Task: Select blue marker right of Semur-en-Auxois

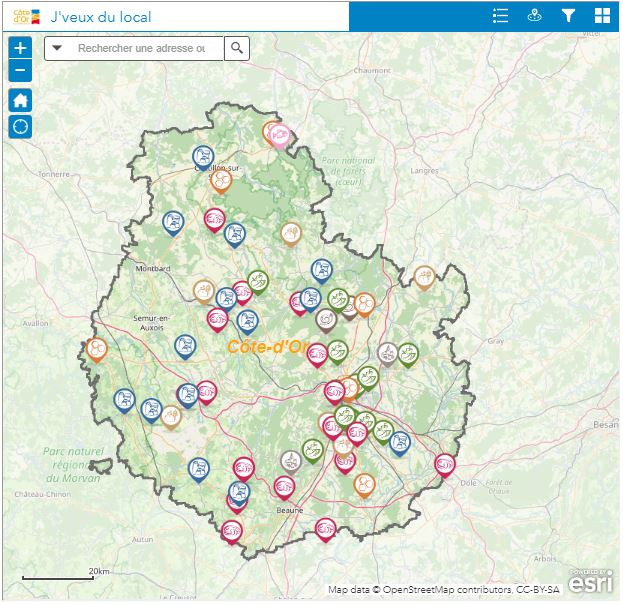Action: 185,346
